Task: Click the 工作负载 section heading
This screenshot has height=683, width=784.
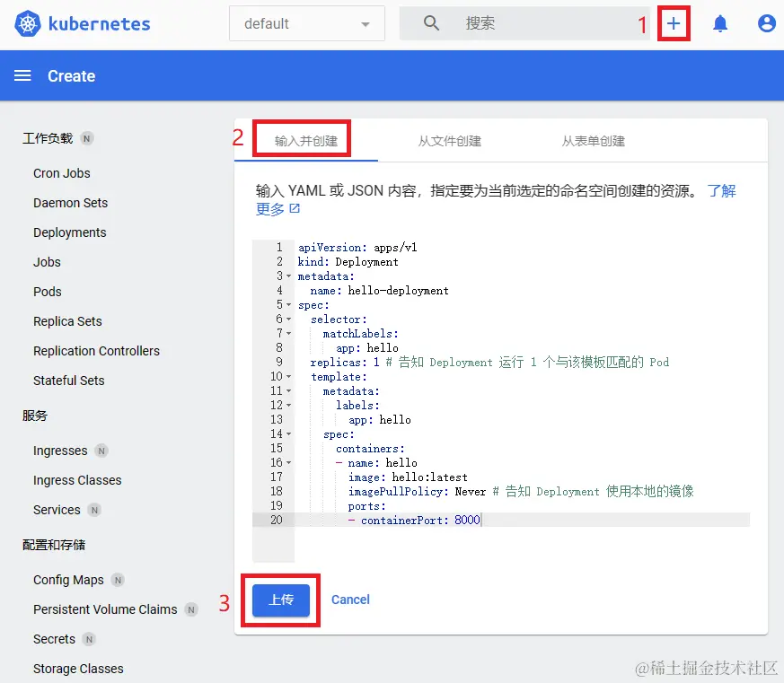Action: 48,138
